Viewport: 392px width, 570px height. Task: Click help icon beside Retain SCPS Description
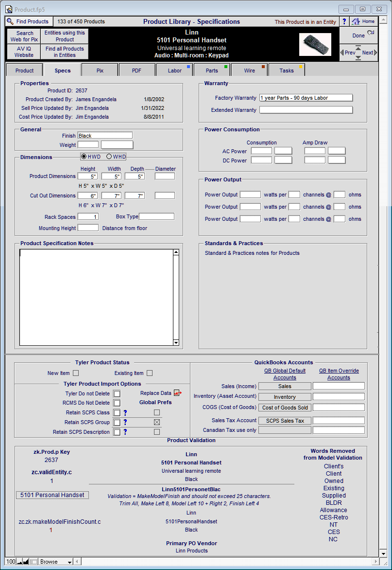tap(125, 432)
